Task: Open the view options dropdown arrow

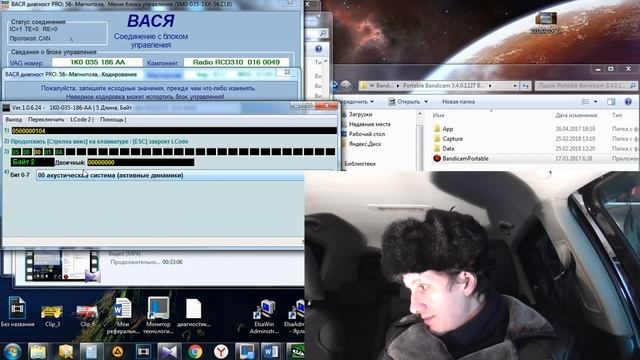Action: tap(596, 102)
